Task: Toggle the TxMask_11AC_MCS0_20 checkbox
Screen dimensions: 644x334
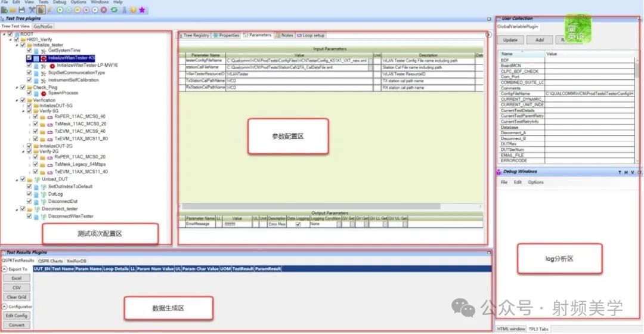Action: pos(36,124)
